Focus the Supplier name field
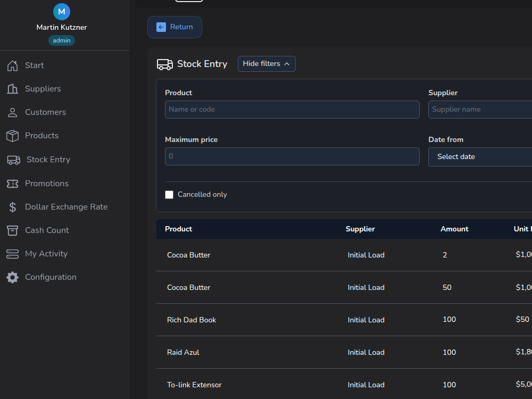 coord(480,110)
